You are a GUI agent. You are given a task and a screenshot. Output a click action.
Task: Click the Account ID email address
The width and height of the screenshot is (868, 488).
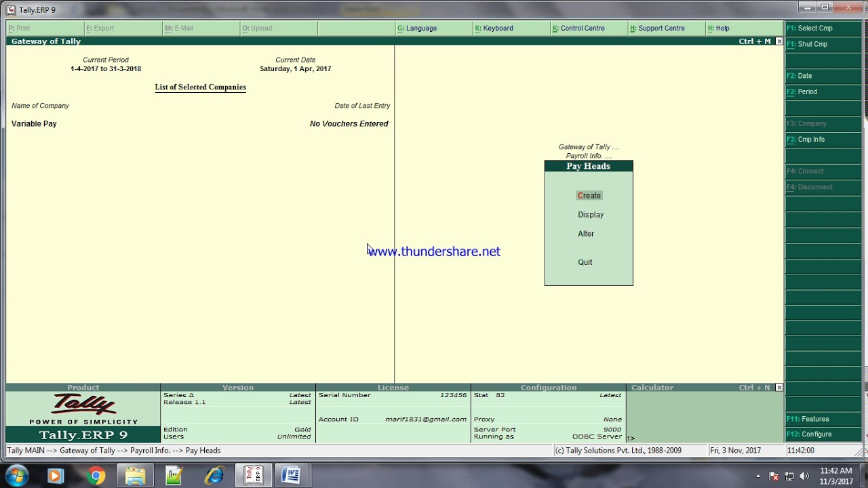click(x=426, y=420)
